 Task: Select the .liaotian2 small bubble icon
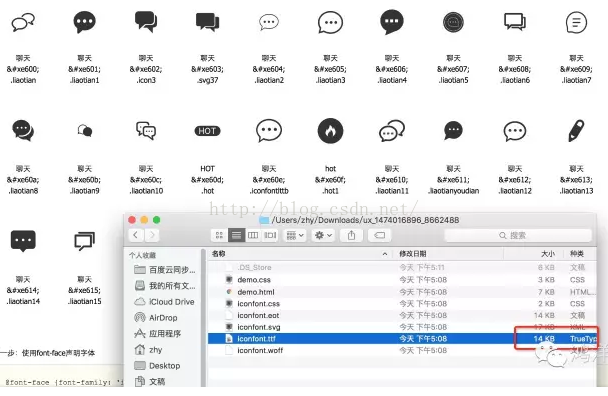(269, 22)
